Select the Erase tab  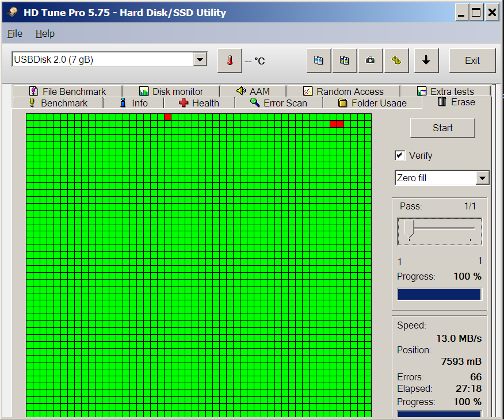tap(456, 102)
